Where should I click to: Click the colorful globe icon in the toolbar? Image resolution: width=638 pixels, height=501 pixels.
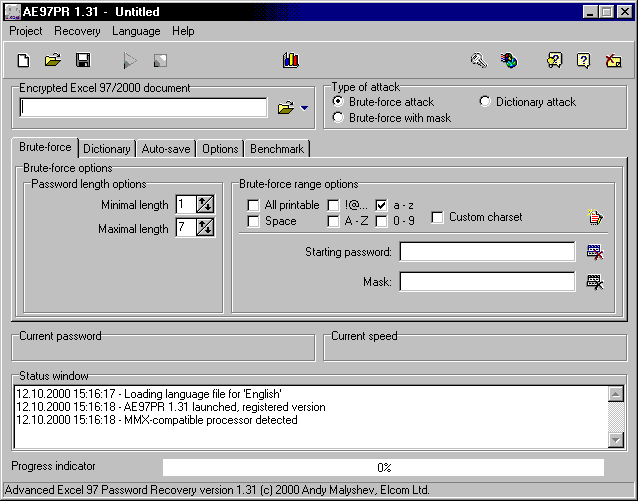(509, 61)
